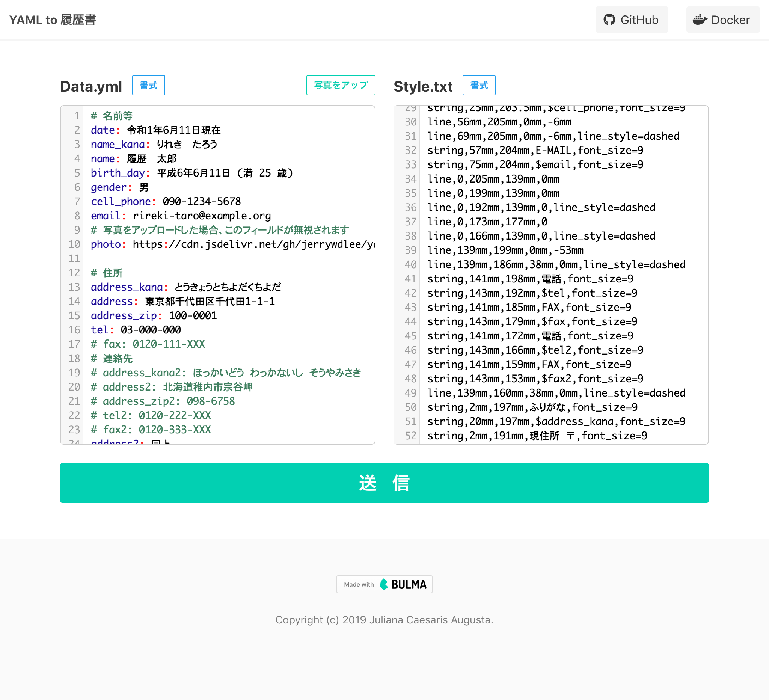
Task: Open the 書式 format help next to Data.yml
Action: point(148,86)
